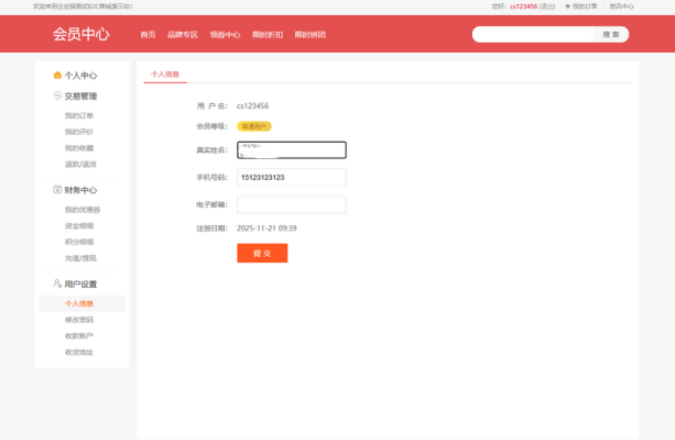Image resolution: width=675 pixels, height=440 pixels.
Task: Click the 财务中心 section heading text
Action: point(81,190)
